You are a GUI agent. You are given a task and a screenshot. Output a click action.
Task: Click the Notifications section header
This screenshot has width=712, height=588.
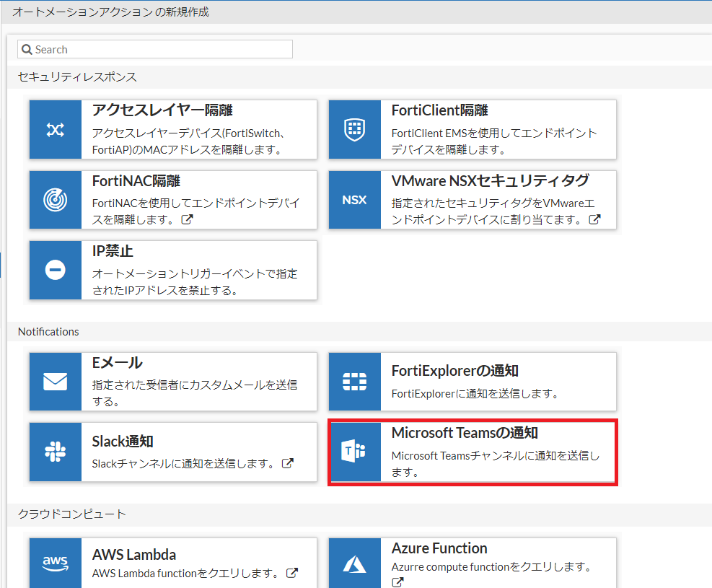[x=48, y=332]
